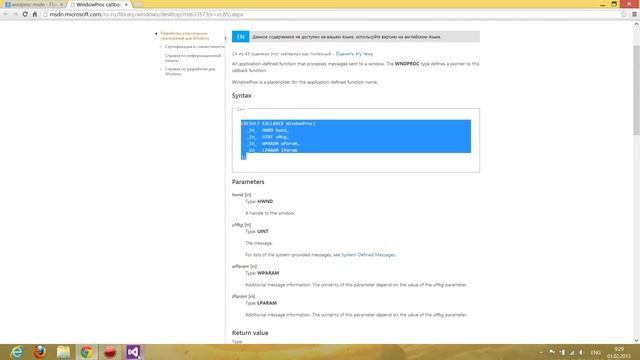The width and height of the screenshot is (640, 360).
Task: Click the scrollbar up arrow
Action: 636,24
